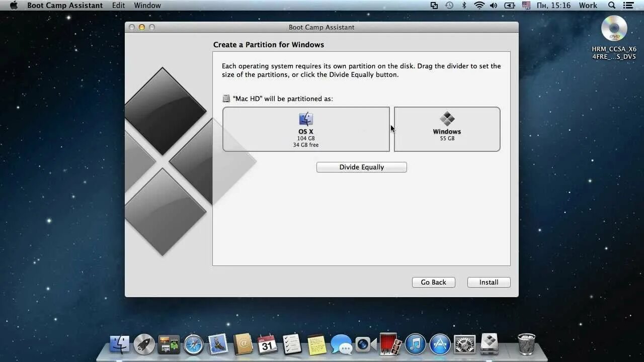This screenshot has width=644, height=362.
Task: Click the clock showing 15:16
Action: [x=553, y=6]
